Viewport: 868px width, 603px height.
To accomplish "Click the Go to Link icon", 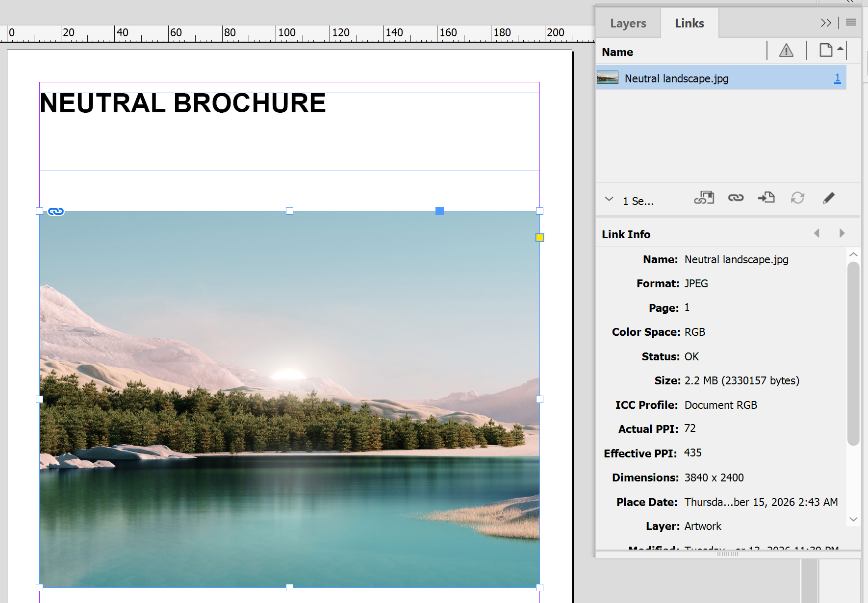I will (766, 198).
